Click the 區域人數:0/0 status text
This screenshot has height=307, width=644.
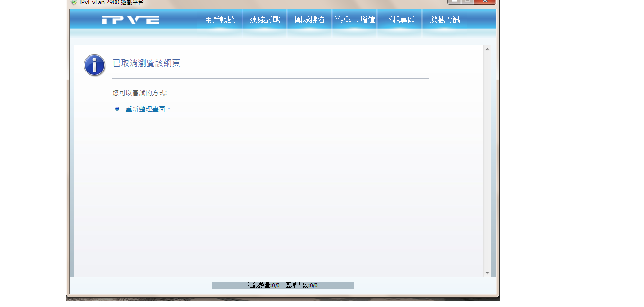[302, 285]
